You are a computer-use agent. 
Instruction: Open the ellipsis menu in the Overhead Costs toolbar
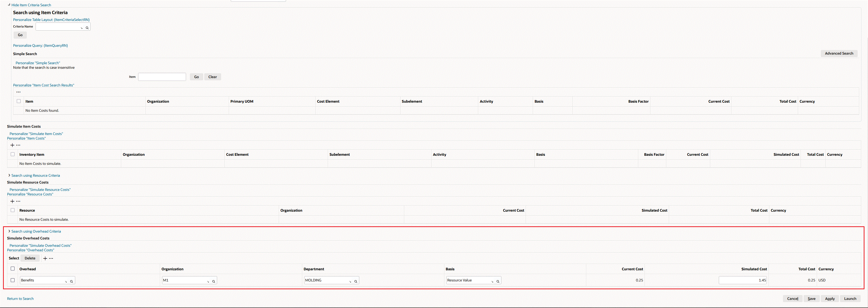tap(51, 258)
